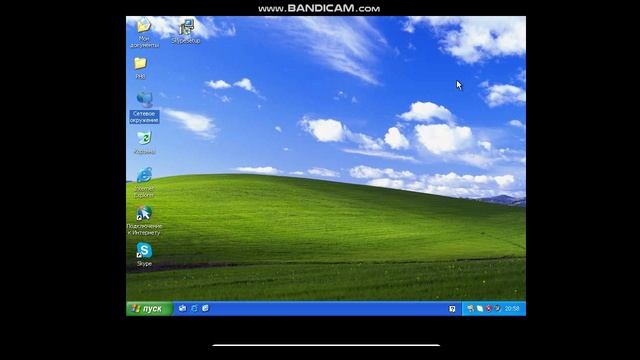Click the Quick Launch icon right of Internet Explorer
The width and height of the screenshot is (640, 360).
pyautogui.click(x=205, y=309)
